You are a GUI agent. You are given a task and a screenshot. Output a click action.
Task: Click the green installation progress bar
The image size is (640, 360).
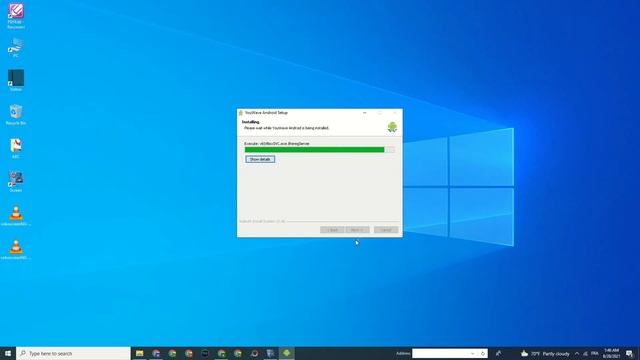(320, 150)
